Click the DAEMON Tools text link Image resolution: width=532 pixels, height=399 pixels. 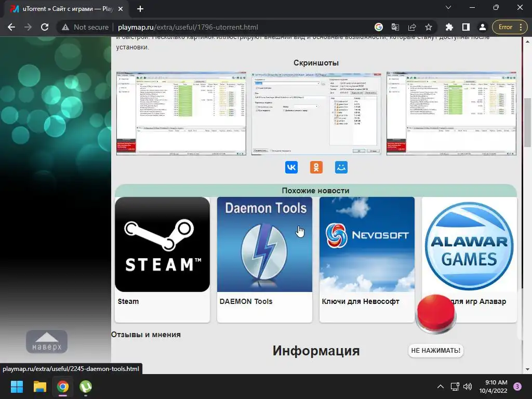(x=246, y=301)
